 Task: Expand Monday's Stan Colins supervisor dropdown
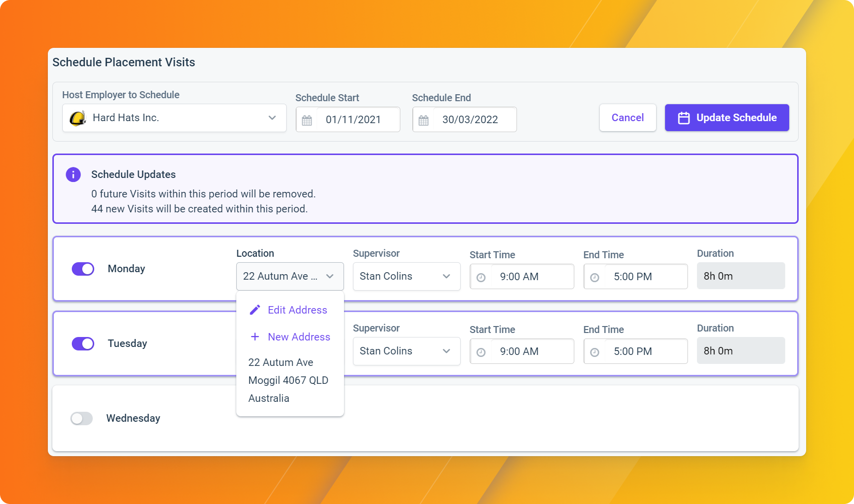click(406, 276)
